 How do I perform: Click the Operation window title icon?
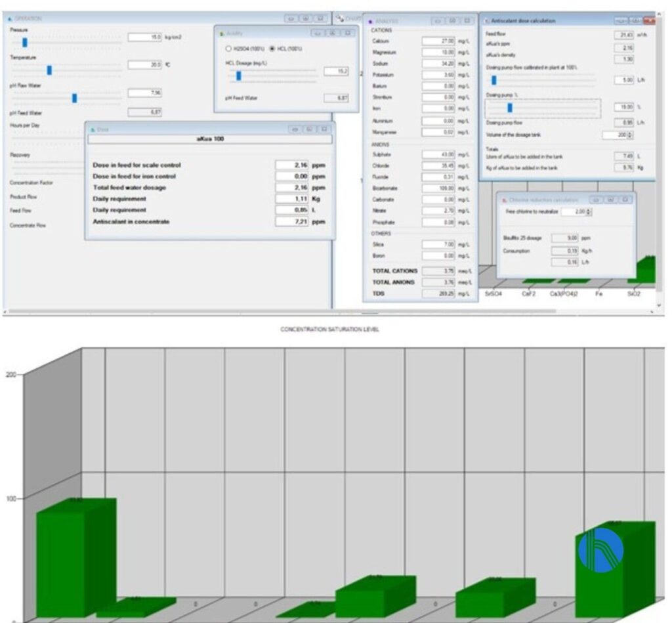tap(9, 18)
